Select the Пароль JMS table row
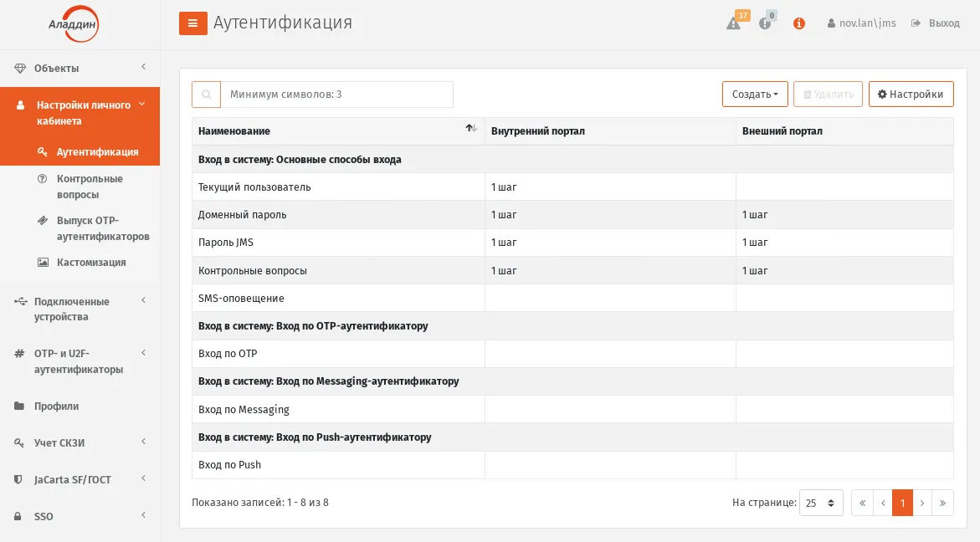The height and width of the screenshot is (542, 980). pos(572,243)
